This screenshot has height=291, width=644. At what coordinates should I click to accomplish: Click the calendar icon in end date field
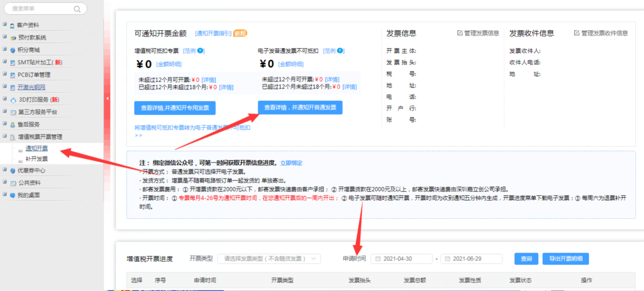pyautogui.click(x=448, y=259)
